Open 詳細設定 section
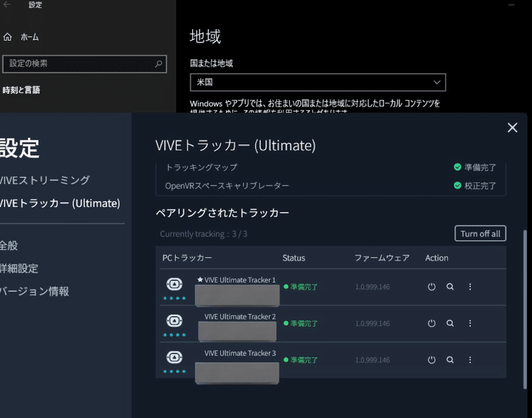This screenshot has height=418, width=532. (x=19, y=268)
